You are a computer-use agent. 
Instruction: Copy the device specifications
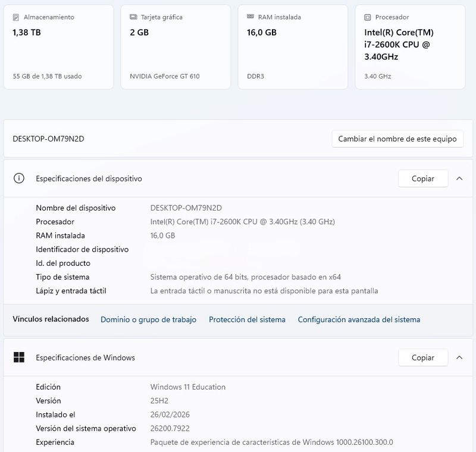point(423,178)
